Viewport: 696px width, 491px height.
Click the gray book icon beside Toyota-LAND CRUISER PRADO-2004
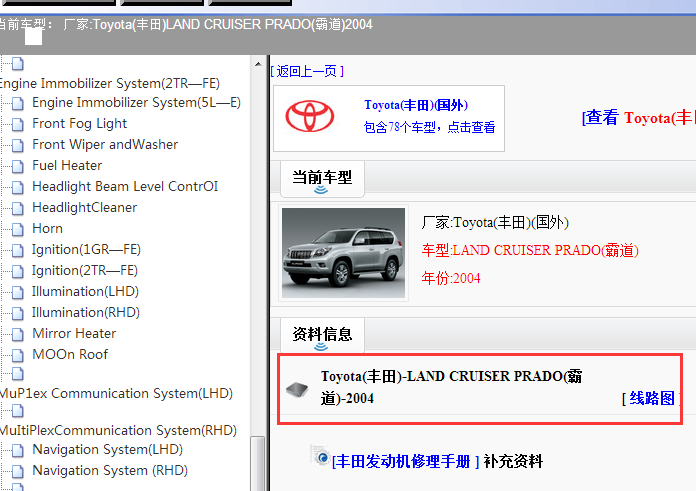point(297,389)
